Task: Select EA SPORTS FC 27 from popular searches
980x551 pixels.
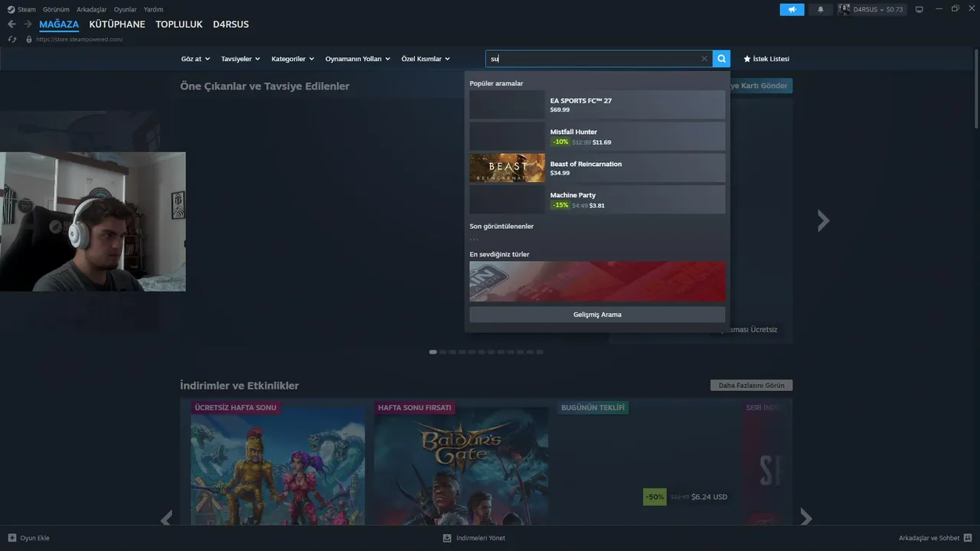Action: coord(597,105)
